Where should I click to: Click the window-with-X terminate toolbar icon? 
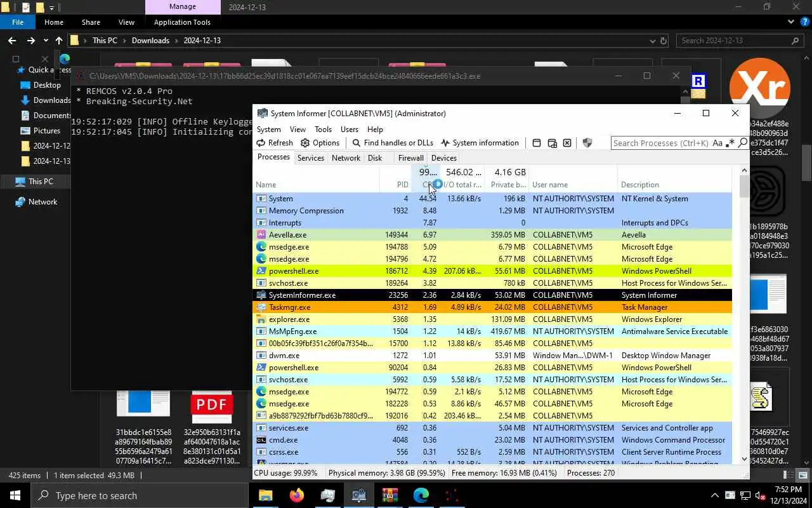[567, 143]
